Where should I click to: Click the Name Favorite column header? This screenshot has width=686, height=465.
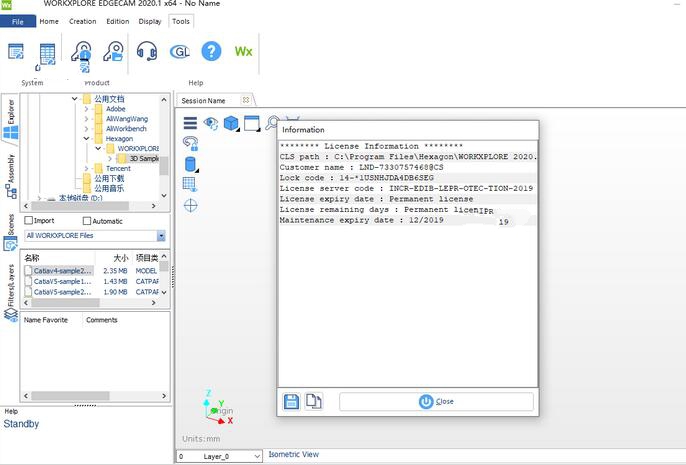click(x=46, y=320)
